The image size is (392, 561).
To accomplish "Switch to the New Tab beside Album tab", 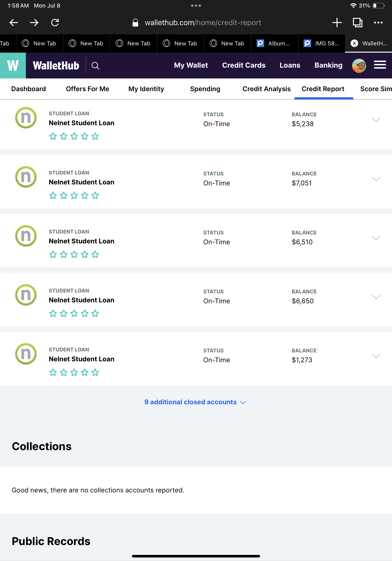I will 228,43.
